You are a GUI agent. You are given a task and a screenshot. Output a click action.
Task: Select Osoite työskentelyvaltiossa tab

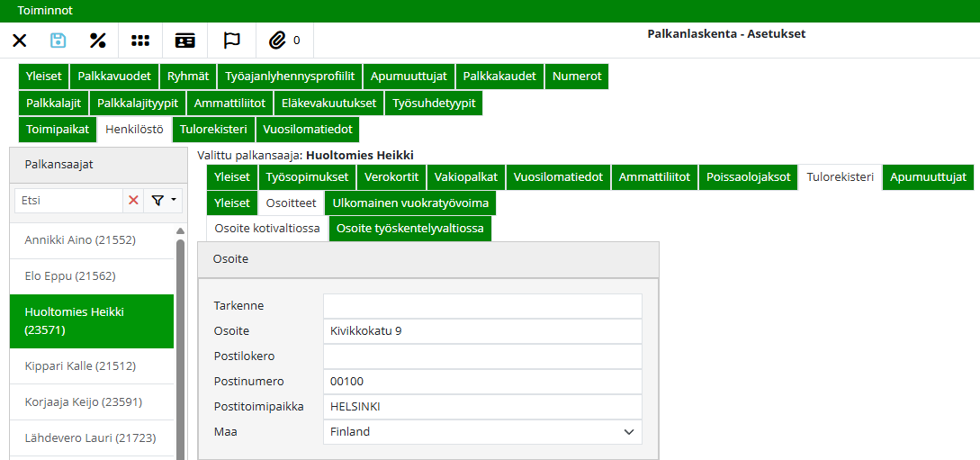[410, 229]
